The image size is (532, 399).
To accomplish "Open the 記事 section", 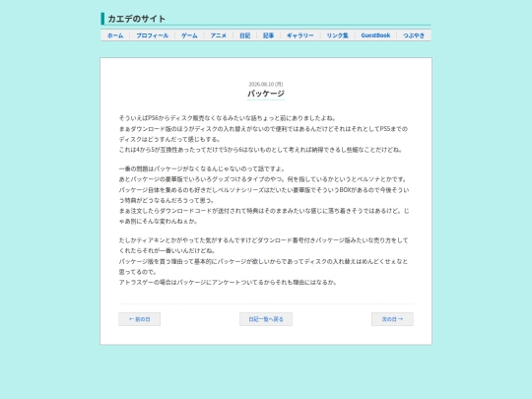I will pyautogui.click(x=269, y=35).
